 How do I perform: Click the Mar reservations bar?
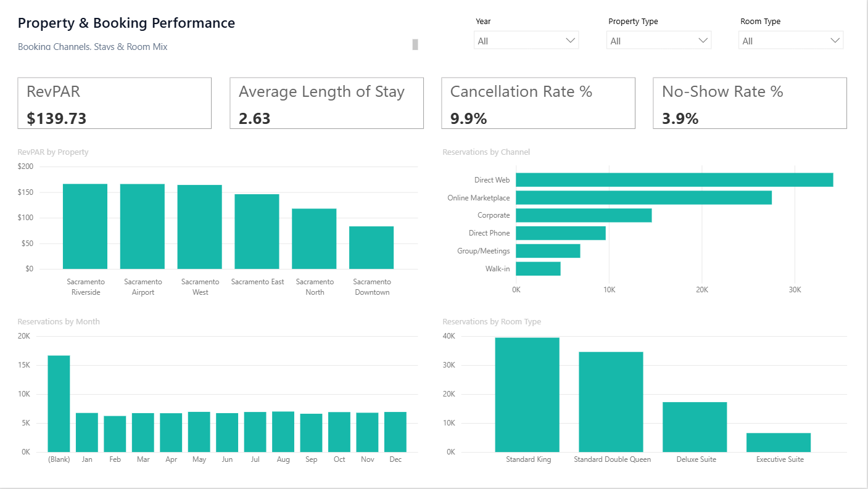pos(143,432)
